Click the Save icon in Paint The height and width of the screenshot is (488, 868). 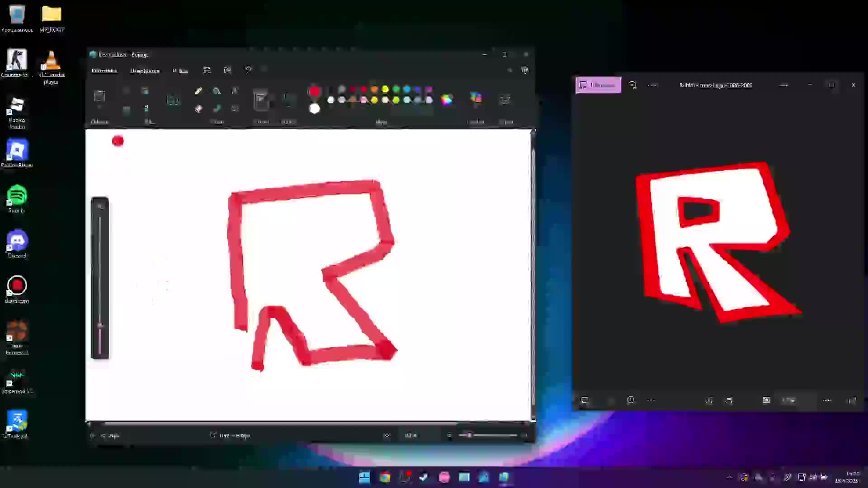tap(207, 70)
